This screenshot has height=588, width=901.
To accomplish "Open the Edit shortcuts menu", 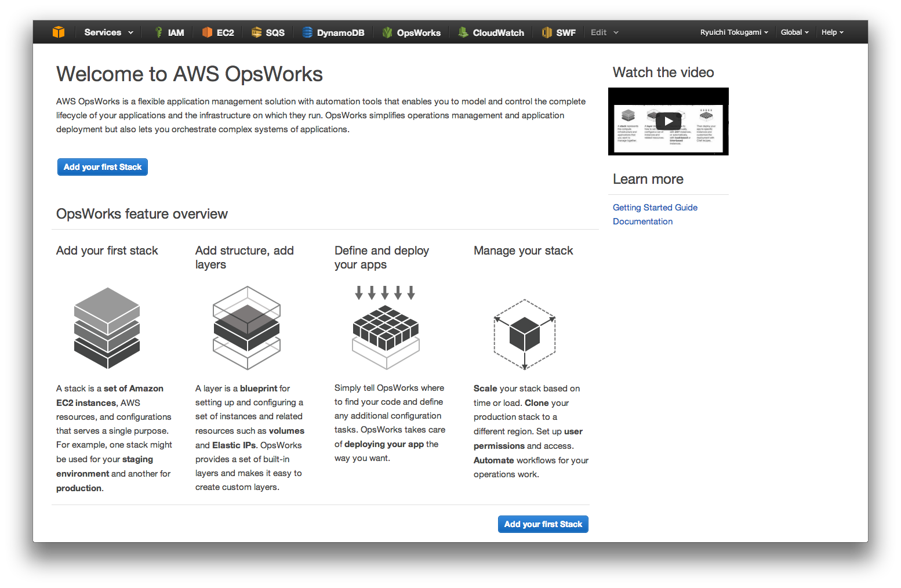I will coord(604,32).
